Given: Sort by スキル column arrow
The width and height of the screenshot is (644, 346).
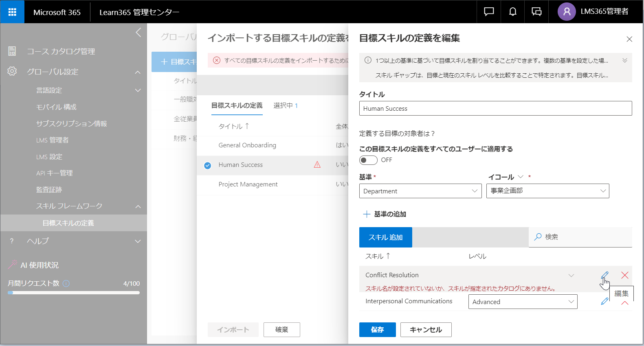Looking at the screenshot, I should point(388,256).
